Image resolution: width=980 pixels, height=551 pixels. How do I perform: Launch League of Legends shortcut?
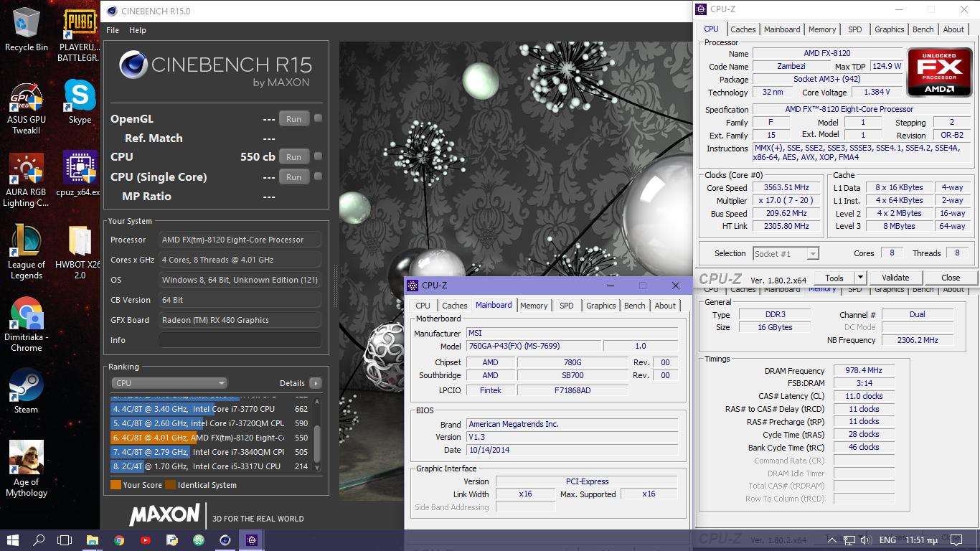click(27, 253)
